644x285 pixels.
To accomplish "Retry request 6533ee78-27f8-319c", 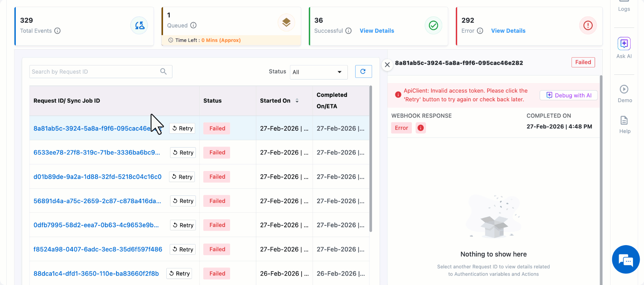I will (x=183, y=153).
